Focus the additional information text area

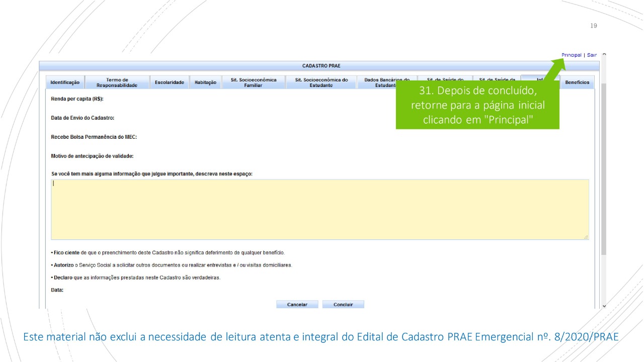tap(320, 209)
